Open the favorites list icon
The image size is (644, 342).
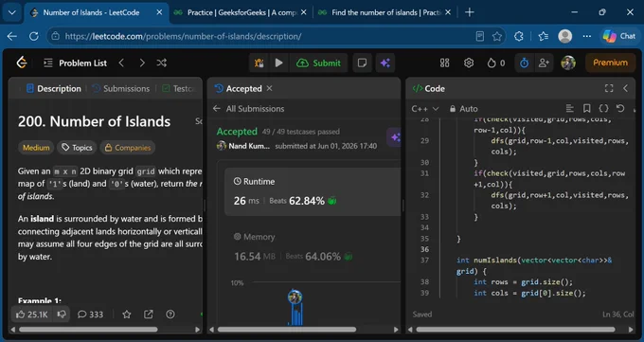(x=544, y=36)
